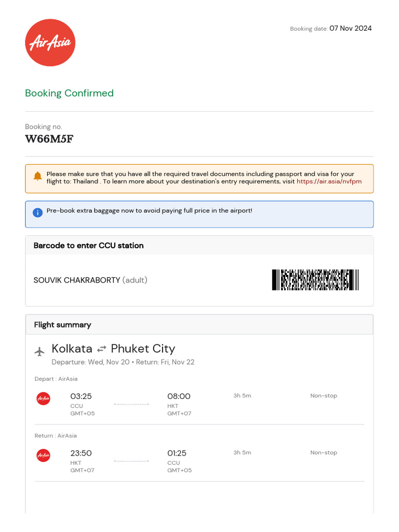The height and width of the screenshot is (532, 399).
Task: Click the 03:25 CCU departure time
Action: [x=81, y=396]
